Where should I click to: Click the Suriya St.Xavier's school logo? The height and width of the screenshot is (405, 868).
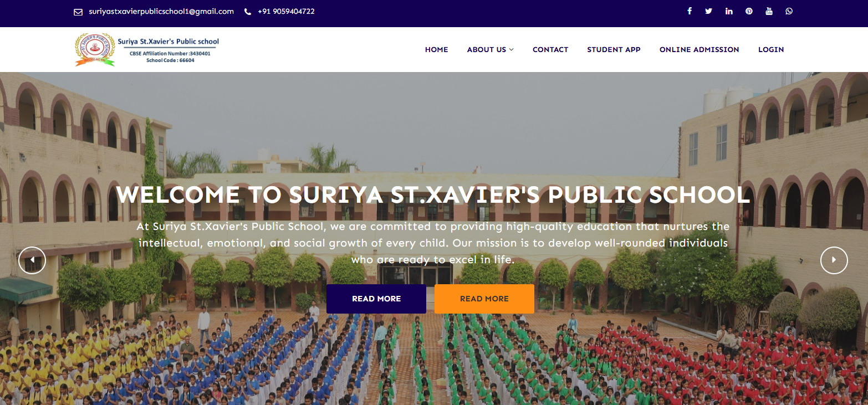[147, 50]
